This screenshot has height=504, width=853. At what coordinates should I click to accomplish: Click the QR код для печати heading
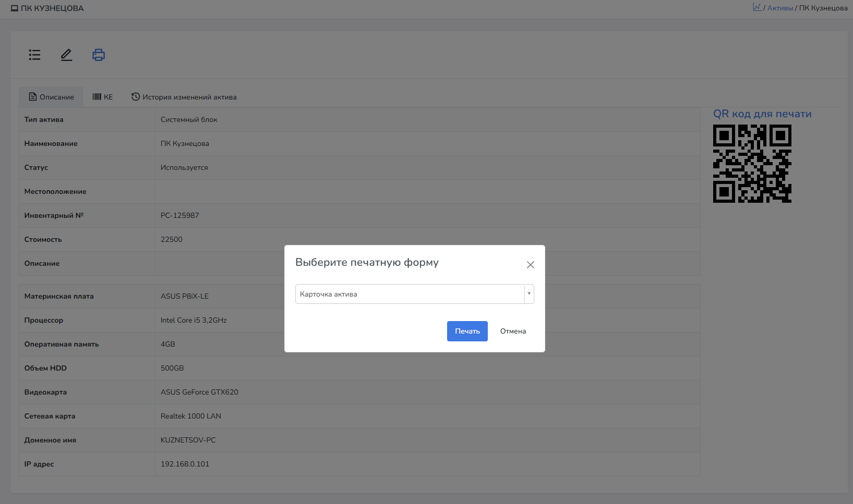pyautogui.click(x=762, y=114)
